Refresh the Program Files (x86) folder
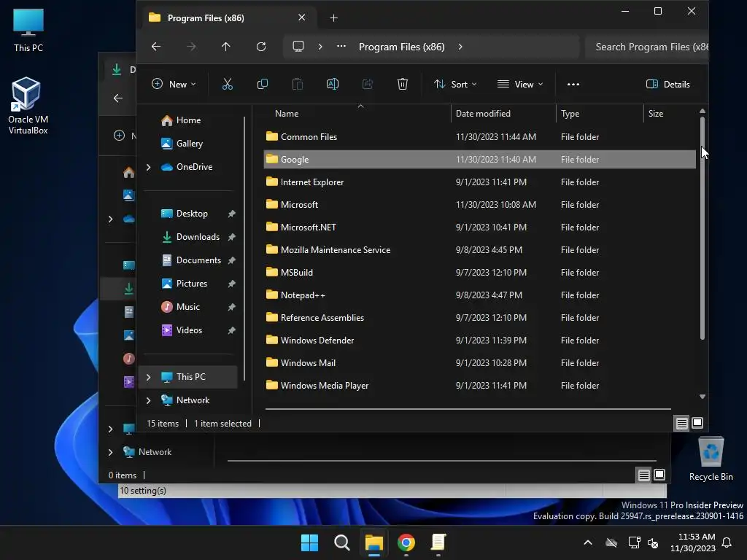This screenshot has width=747, height=560. tap(261, 46)
